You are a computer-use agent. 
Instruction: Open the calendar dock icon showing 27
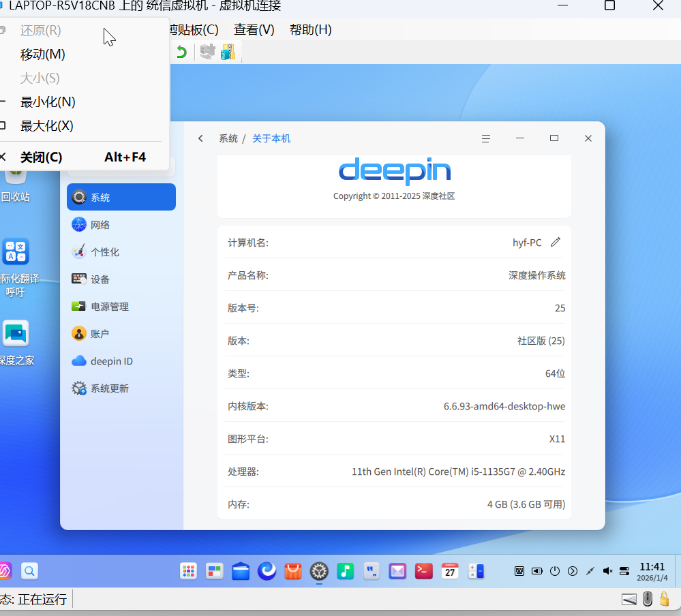pos(450,571)
